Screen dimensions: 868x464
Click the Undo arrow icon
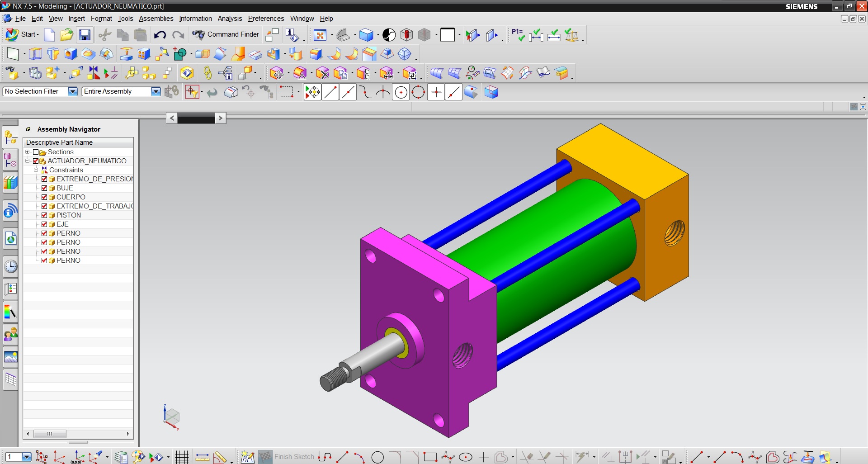point(160,35)
